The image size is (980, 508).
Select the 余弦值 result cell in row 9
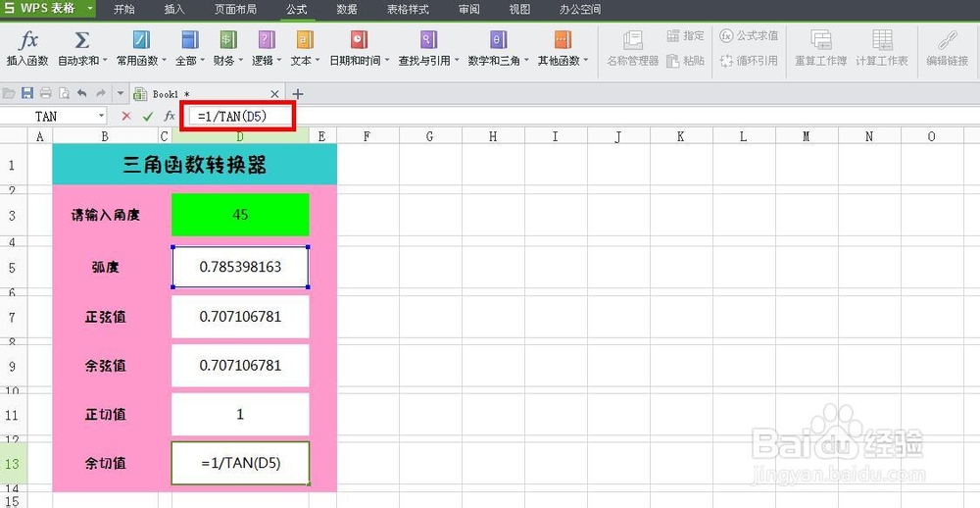(240, 366)
